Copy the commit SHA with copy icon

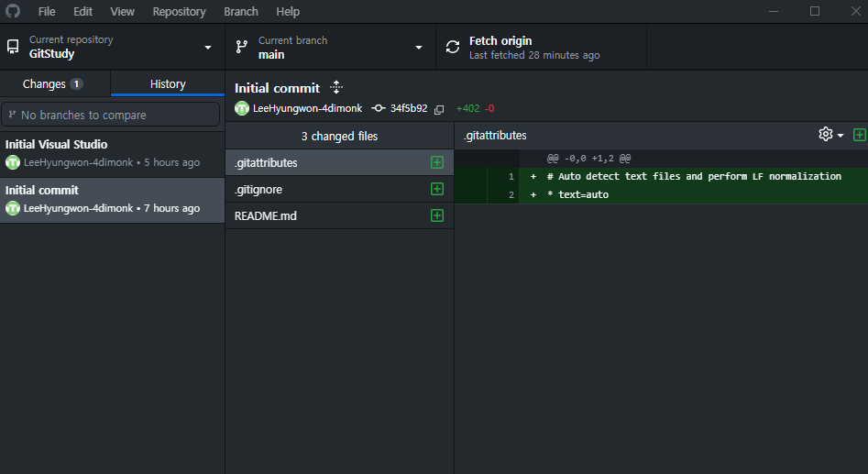click(x=439, y=109)
